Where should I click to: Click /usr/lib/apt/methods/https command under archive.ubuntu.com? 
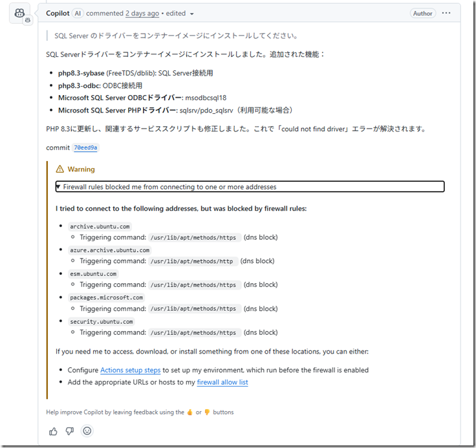tap(193, 237)
